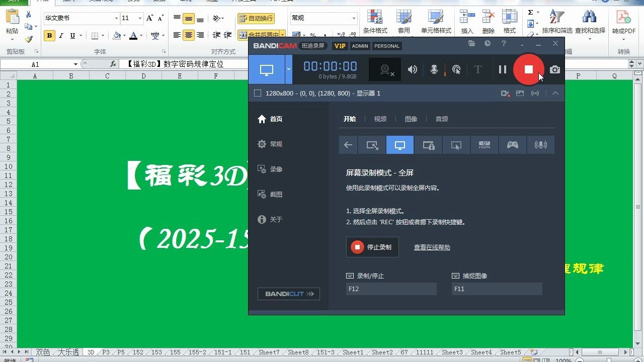The image size is (644, 362).
Task: Open the 华文隶书 font name dropdown
Action: pos(116,18)
